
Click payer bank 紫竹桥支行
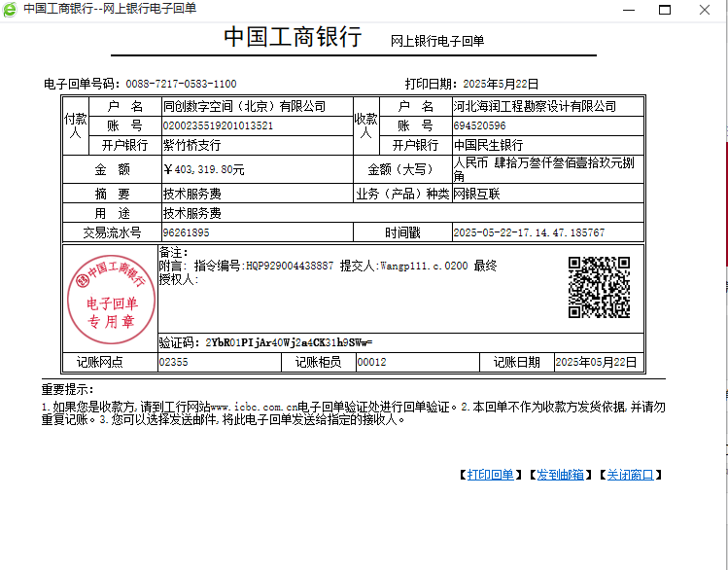pos(191,145)
